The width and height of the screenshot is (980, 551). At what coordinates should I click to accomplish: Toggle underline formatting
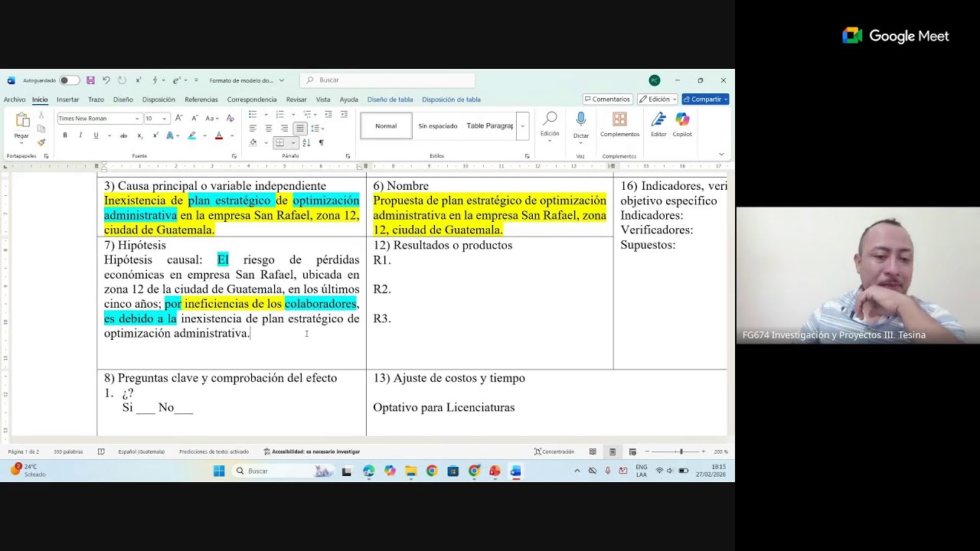pyautogui.click(x=96, y=135)
